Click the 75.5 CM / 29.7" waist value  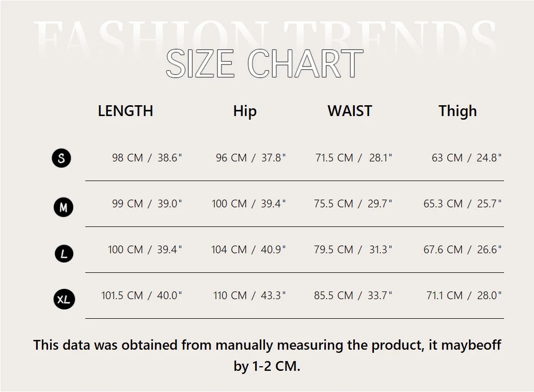(353, 204)
